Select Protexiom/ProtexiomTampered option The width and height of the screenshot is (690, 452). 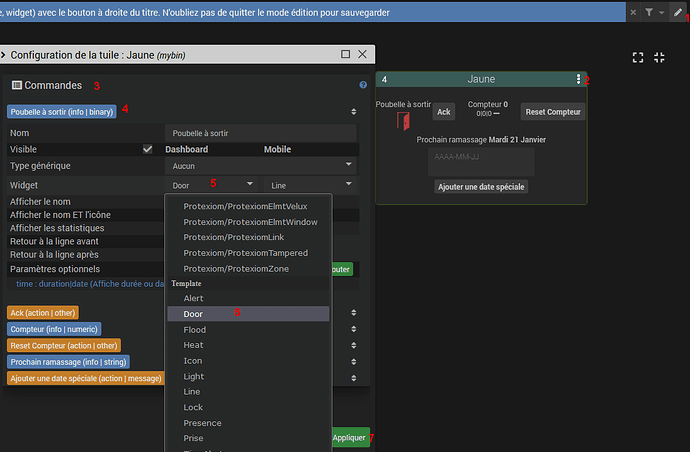246,253
